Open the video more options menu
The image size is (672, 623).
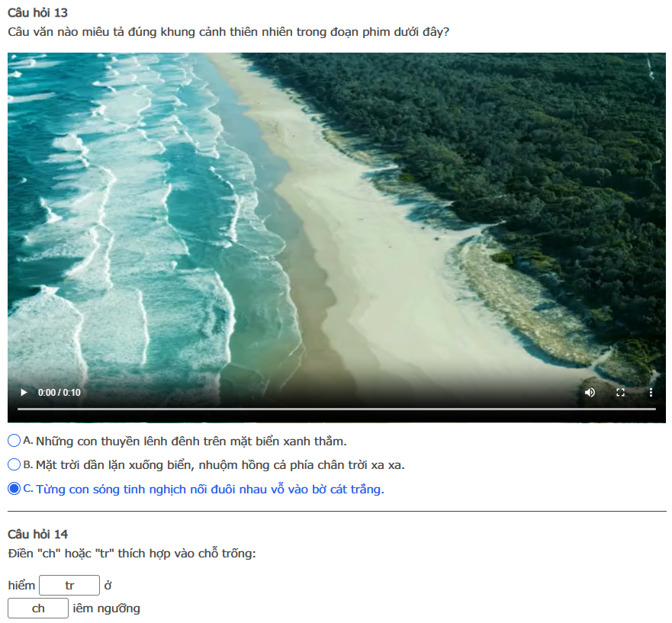[651, 392]
